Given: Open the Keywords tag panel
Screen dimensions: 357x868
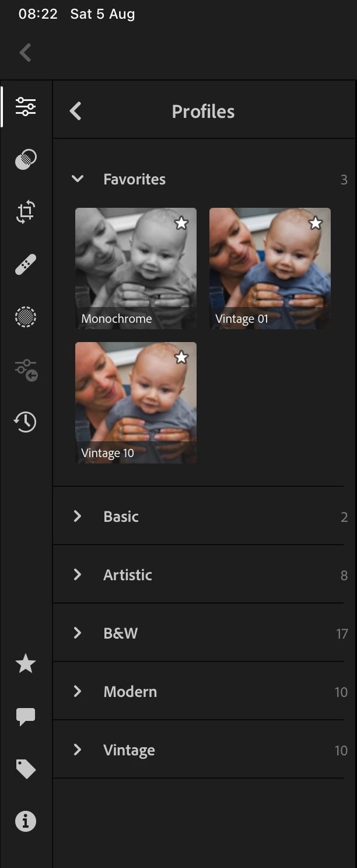Looking at the screenshot, I should tap(26, 769).
